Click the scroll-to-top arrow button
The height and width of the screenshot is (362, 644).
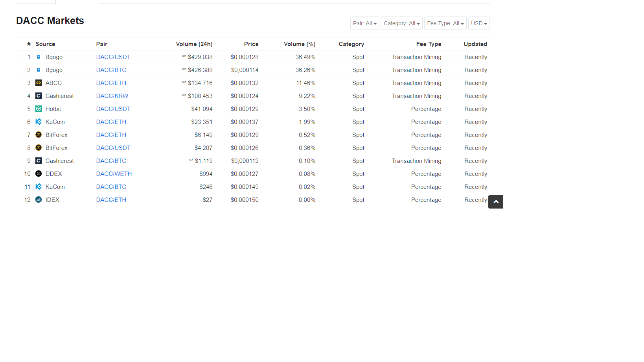pyautogui.click(x=496, y=202)
